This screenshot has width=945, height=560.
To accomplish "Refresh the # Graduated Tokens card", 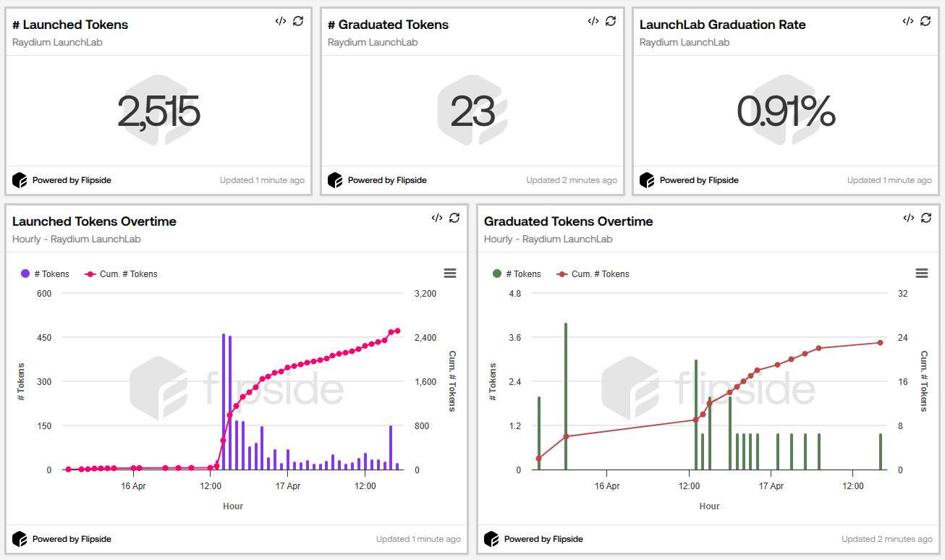I will click(611, 21).
